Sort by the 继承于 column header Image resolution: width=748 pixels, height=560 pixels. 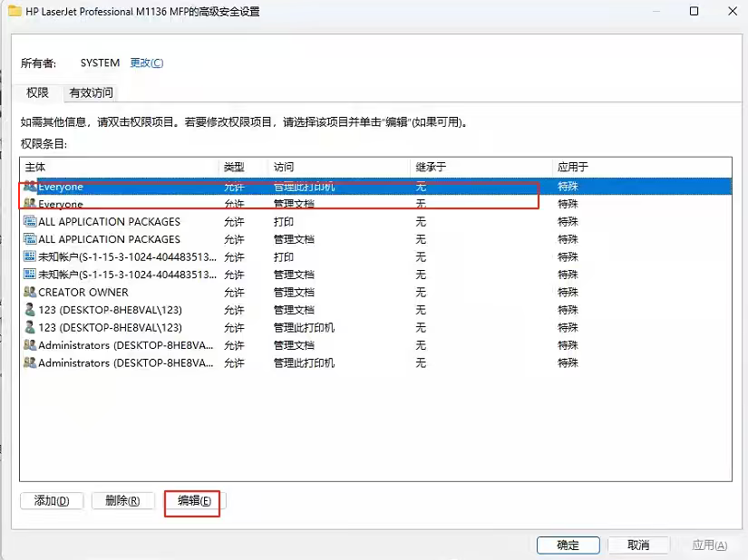(x=481, y=167)
